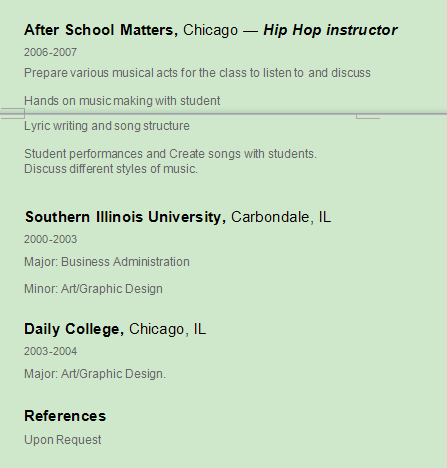The image size is (447, 468).
Task: Click the Upon Request text
Action: (63, 440)
